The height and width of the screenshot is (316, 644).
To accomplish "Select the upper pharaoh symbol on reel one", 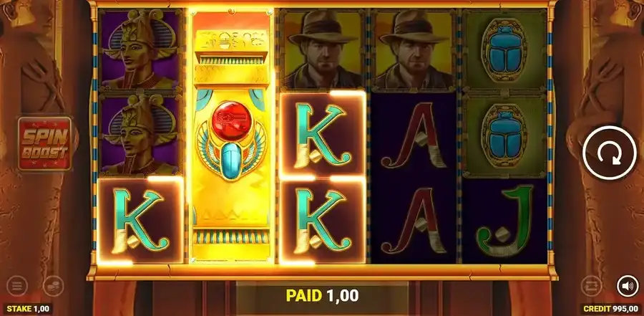I will tap(140, 49).
